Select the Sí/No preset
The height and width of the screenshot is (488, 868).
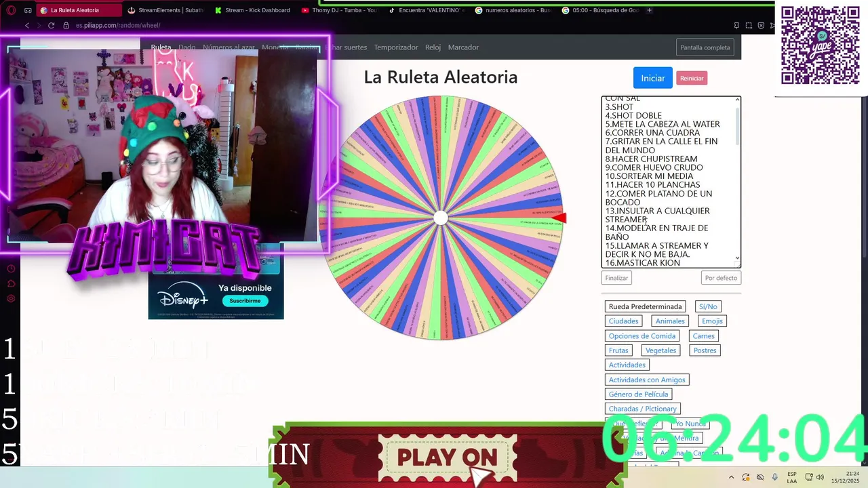click(708, 306)
